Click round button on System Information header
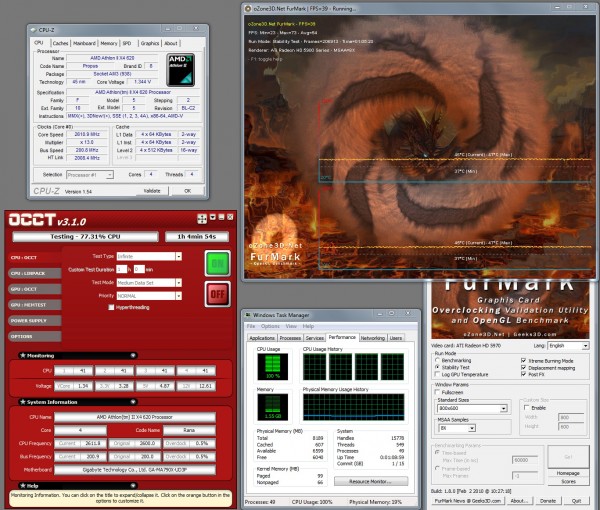 click(x=133, y=402)
